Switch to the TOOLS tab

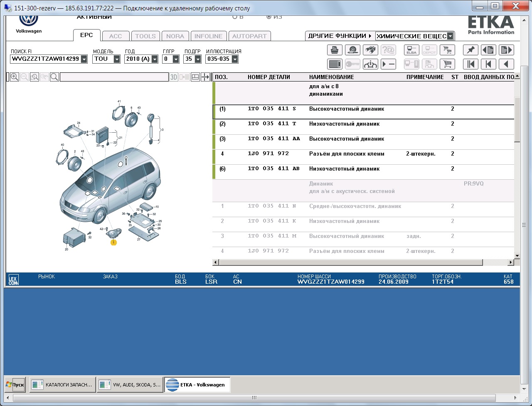pyautogui.click(x=145, y=36)
